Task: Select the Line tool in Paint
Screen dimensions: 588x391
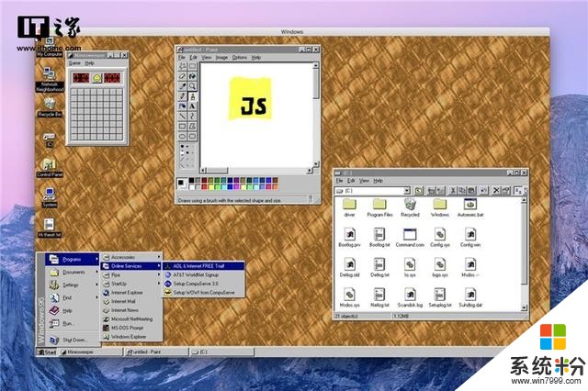Action: [183, 116]
